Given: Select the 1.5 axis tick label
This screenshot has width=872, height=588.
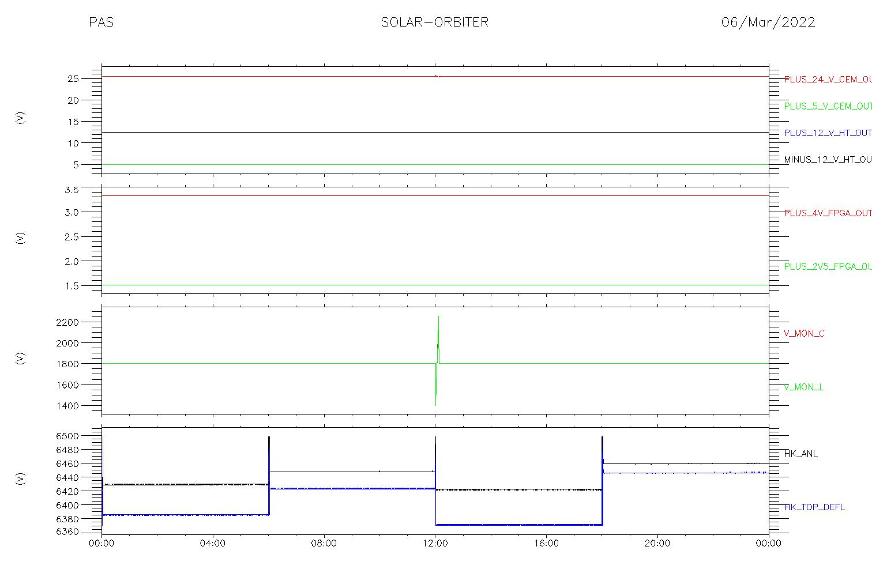Looking at the screenshot, I should click(72, 286).
